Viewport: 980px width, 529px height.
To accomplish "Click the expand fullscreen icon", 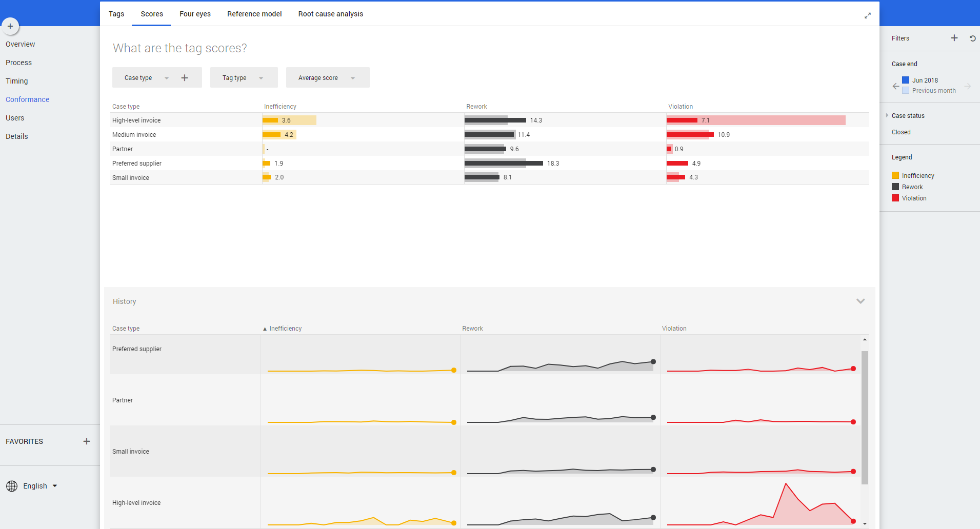I will point(867,16).
